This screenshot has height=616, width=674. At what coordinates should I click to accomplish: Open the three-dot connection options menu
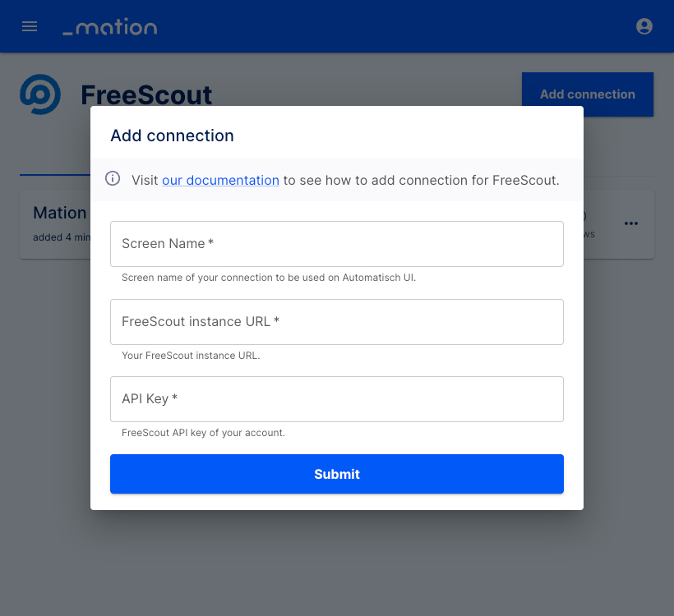[631, 223]
